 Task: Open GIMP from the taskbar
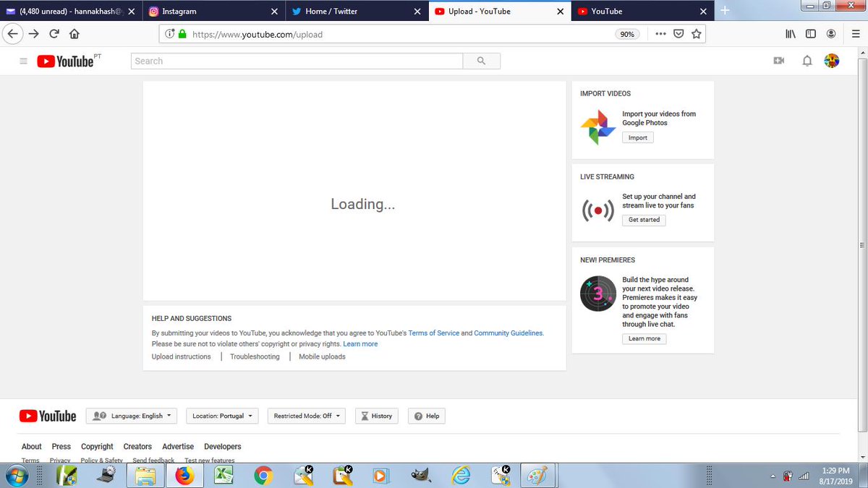click(420, 475)
